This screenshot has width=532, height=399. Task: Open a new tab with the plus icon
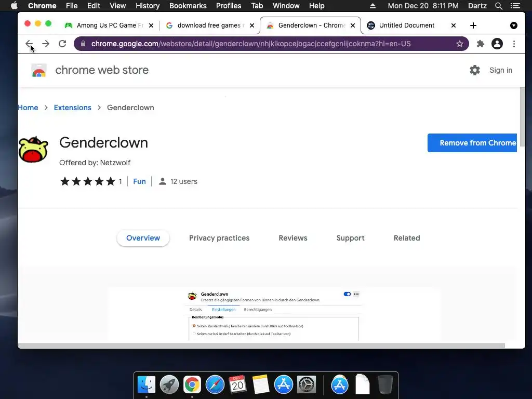click(x=473, y=25)
